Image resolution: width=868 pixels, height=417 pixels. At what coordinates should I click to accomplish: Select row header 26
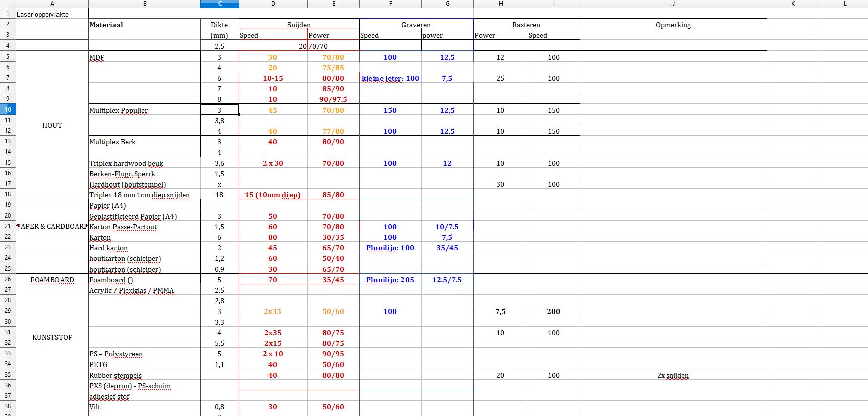pos(8,279)
